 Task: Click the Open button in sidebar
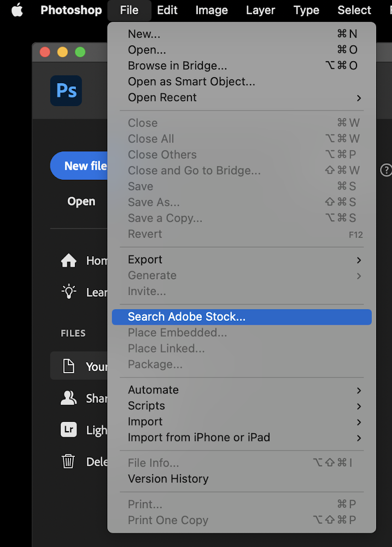[x=81, y=201]
